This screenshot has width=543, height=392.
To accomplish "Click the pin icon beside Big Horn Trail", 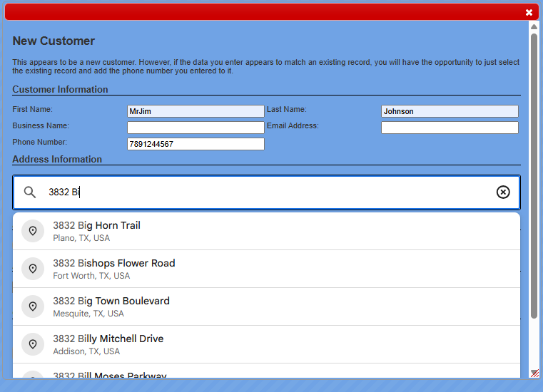I will point(33,231).
